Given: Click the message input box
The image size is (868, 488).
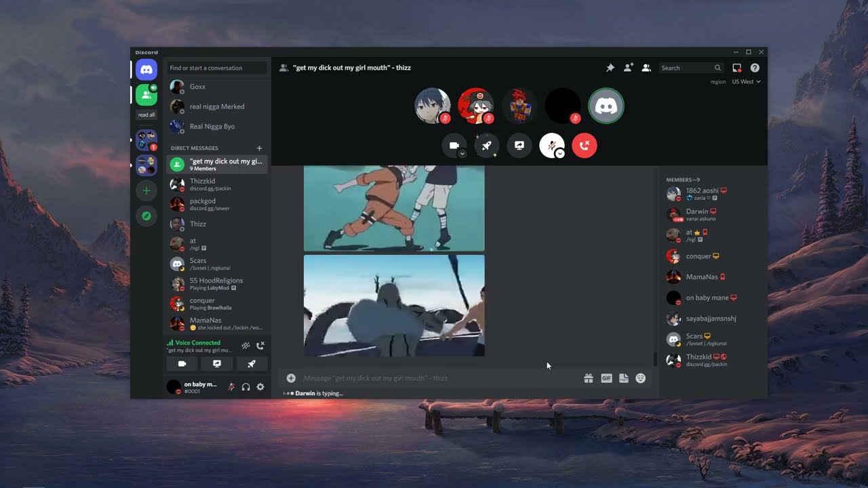Looking at the screenshot, I should (x=441, y=378).
